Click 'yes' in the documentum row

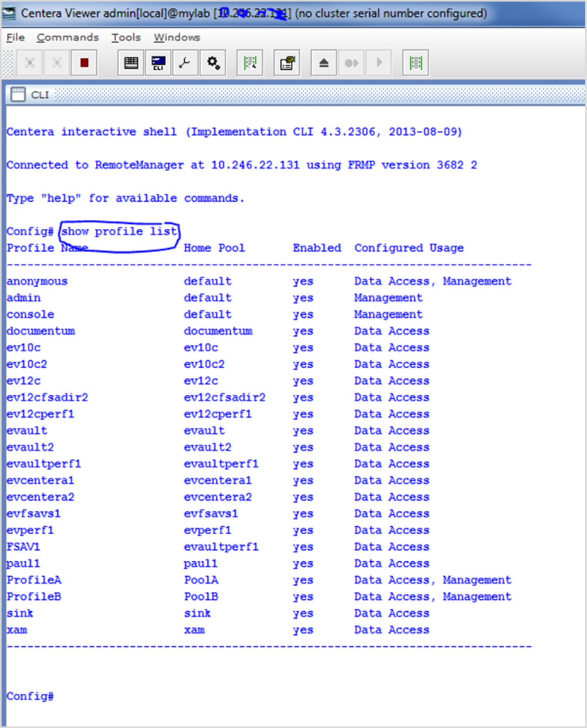(x=303, y=331)
